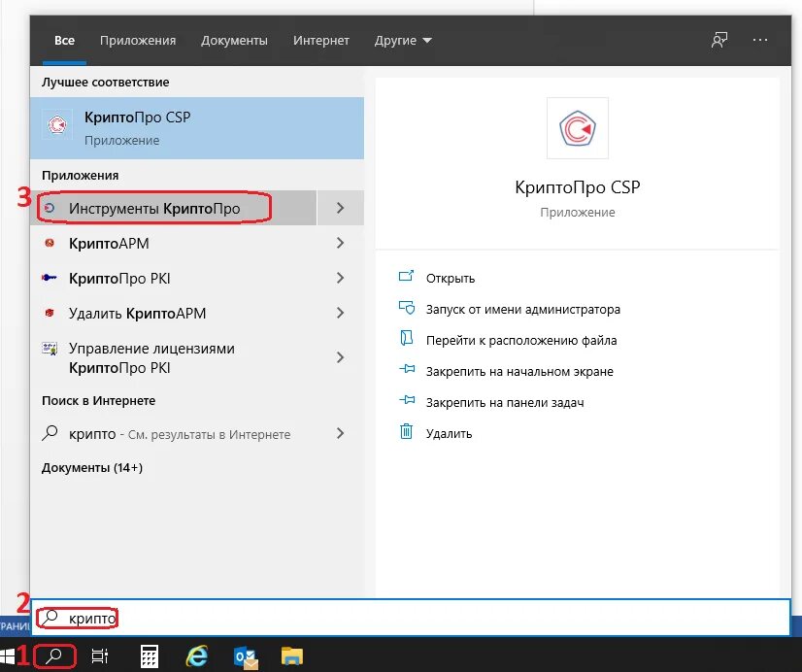Click the 'Удалить КриптоАРМ' result icon

pos(50,313)
